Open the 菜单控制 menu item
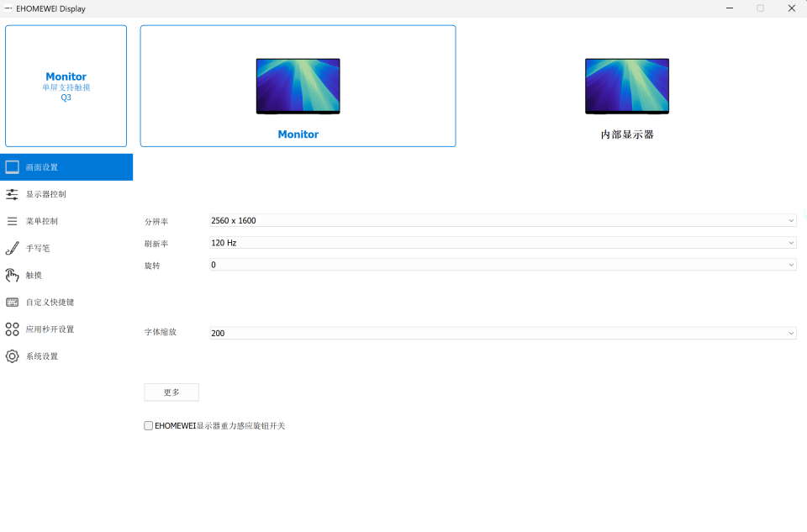807x532 pixels. point(66,221)
